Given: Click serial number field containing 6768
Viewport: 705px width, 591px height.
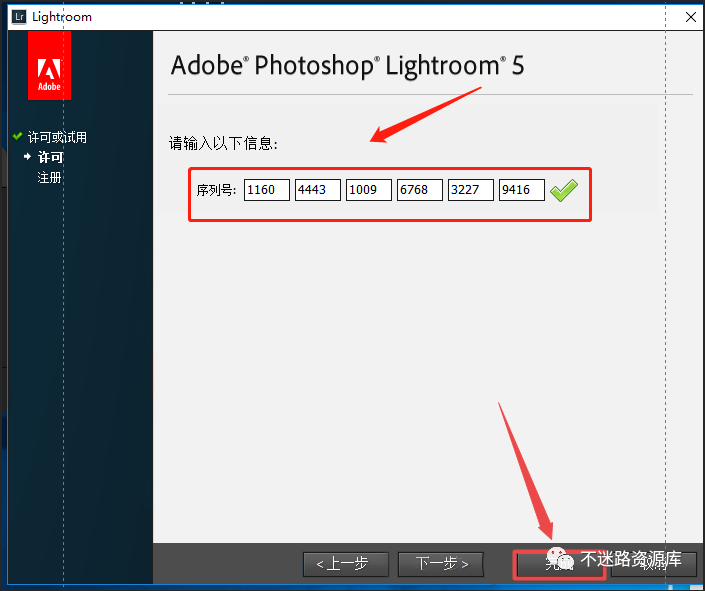Looking at the screenshot, I should (419, 190).
